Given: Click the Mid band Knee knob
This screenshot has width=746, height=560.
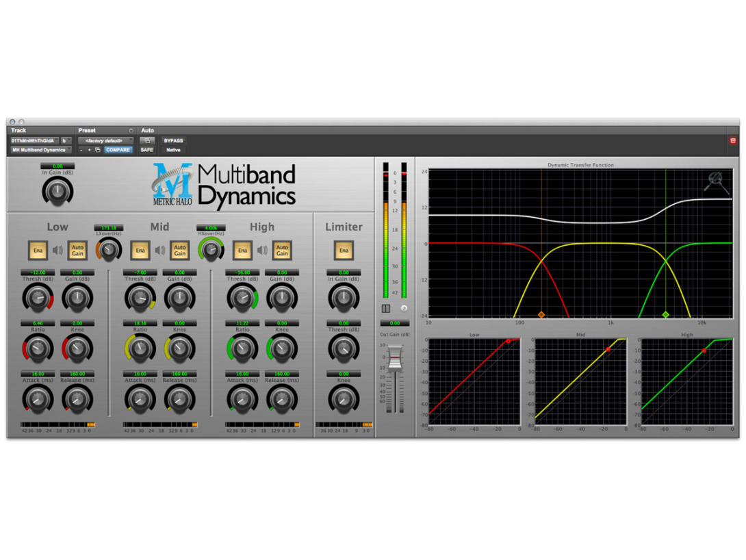Looking at the screenshot, I should point(179,348).
